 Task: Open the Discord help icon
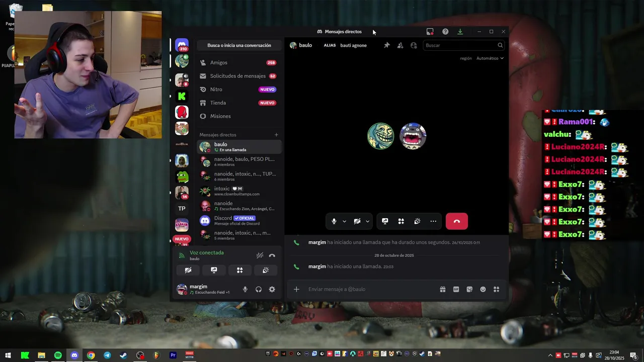(x=445, y=32)
